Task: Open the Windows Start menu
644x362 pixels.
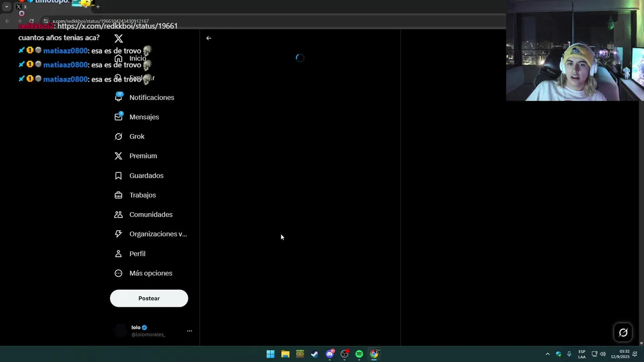Action: click(x=270, y=354)
